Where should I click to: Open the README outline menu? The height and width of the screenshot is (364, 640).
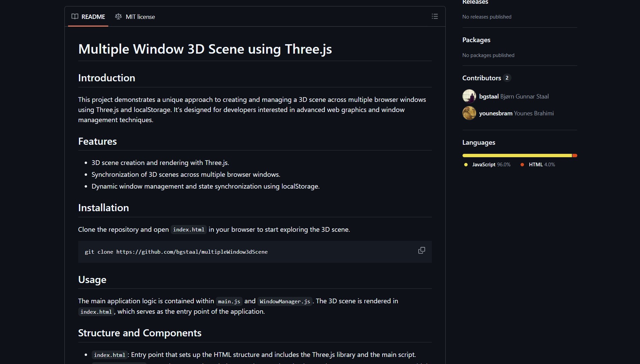tap(435, 17)
